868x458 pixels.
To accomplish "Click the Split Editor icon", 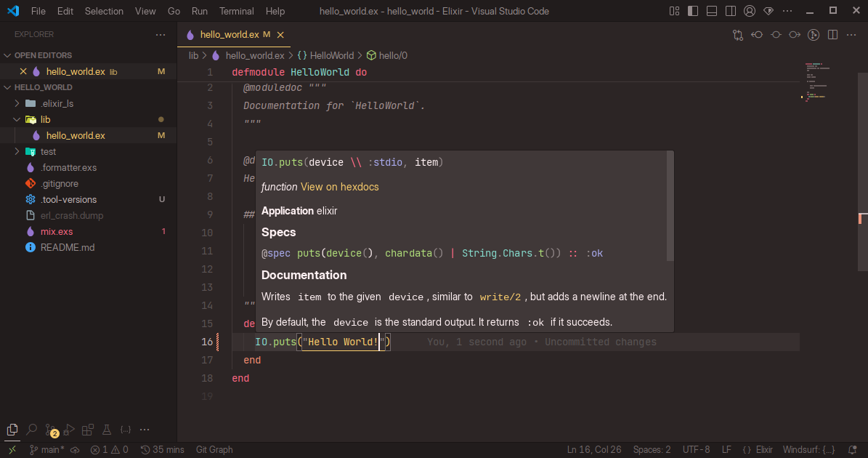I will [x=832, y=34].
